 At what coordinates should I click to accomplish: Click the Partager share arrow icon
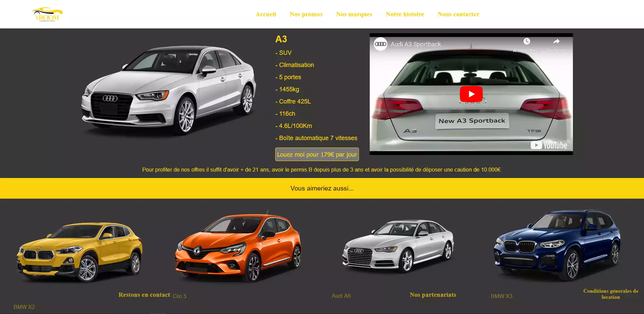(556, 41)
